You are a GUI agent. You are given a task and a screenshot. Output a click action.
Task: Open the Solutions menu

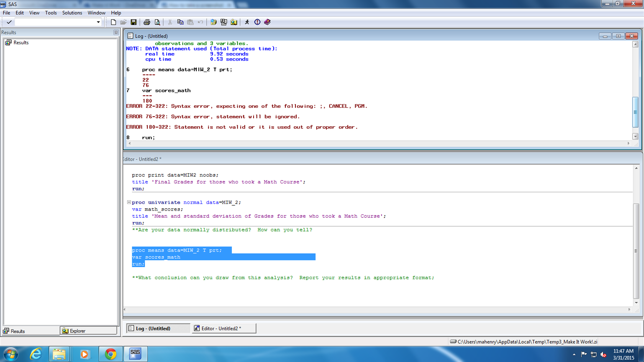tap(72, 13)
